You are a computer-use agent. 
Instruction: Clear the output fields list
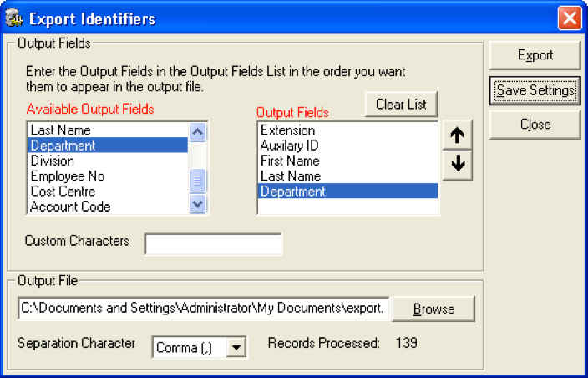pyautogui.click(x=401, y=104)
